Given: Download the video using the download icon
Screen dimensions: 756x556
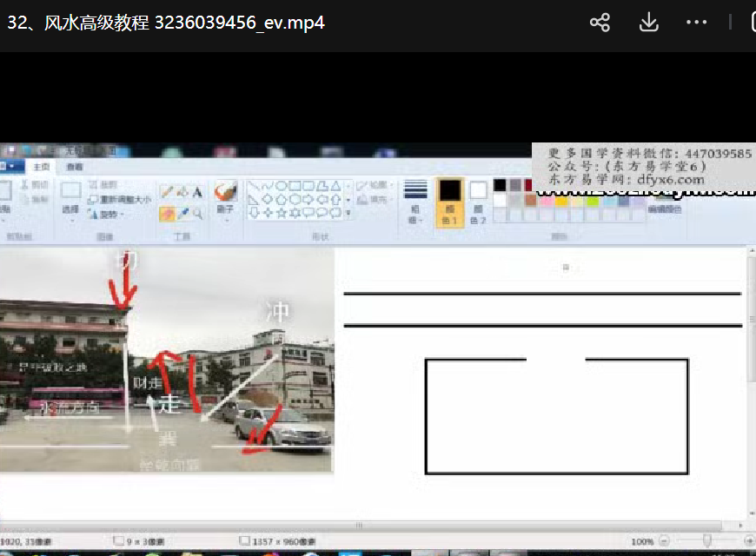Looking at the screenshot, I should coord(648,23).
